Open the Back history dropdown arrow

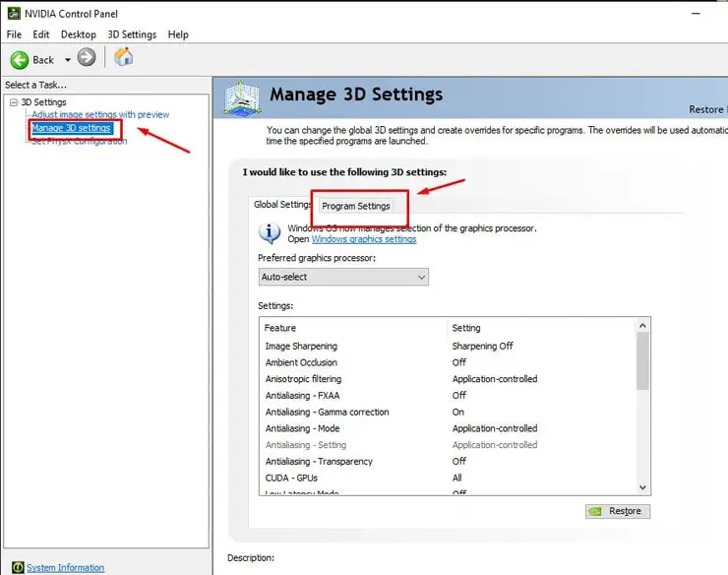pyautogui.click(x=68, y=60)
